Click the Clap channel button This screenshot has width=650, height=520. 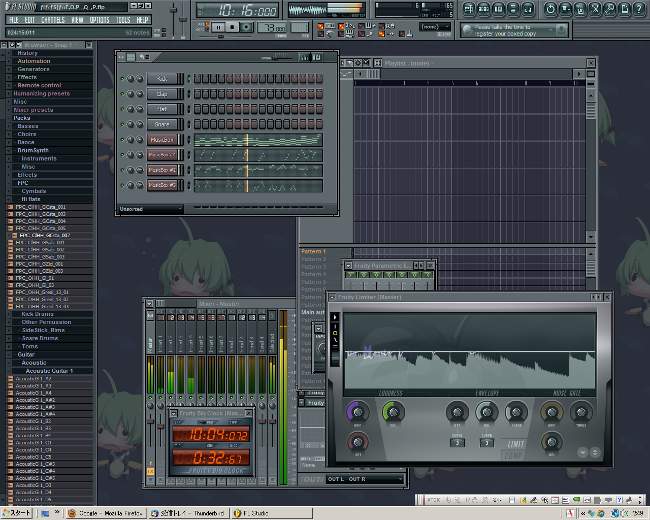tap(162, 94)
